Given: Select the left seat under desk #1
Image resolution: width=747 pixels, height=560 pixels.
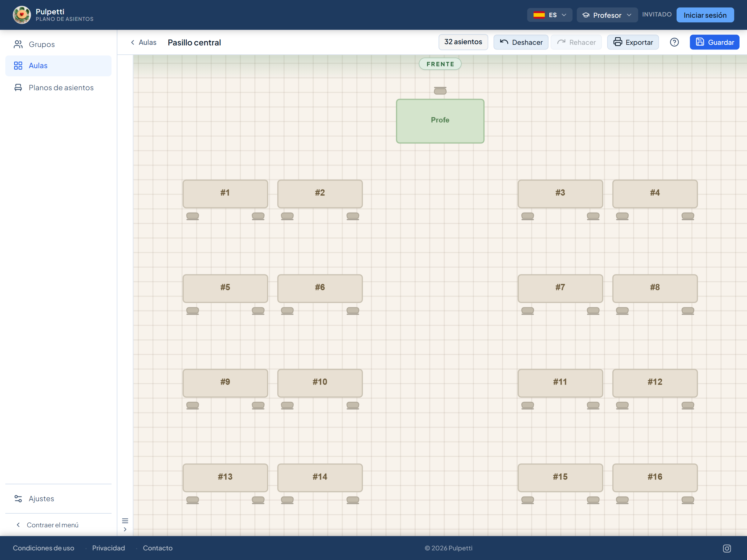Looking at the screenshot, I should click(x=192, y=216).
